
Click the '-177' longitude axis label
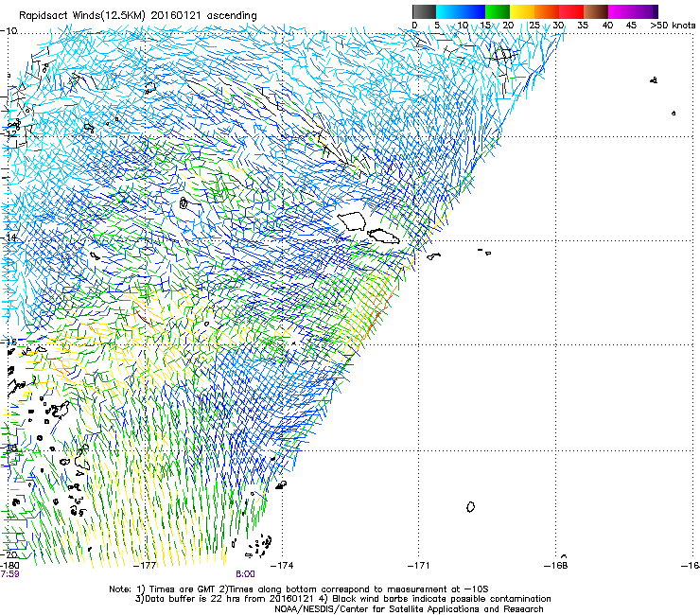146,566
